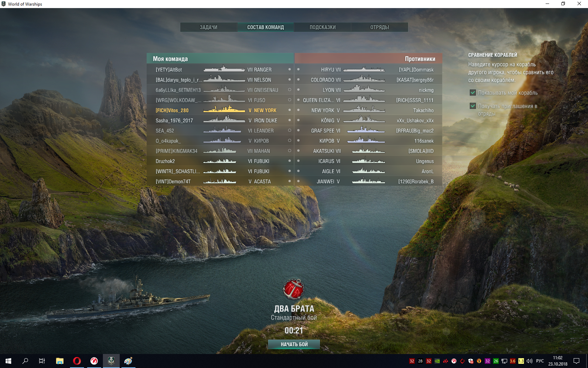Image resolution: width=588 pixels, height=368 pixels.
Task: Select player [PRIME]KINGMAK34
Action: pyautogui.click(x=176, y=151)
